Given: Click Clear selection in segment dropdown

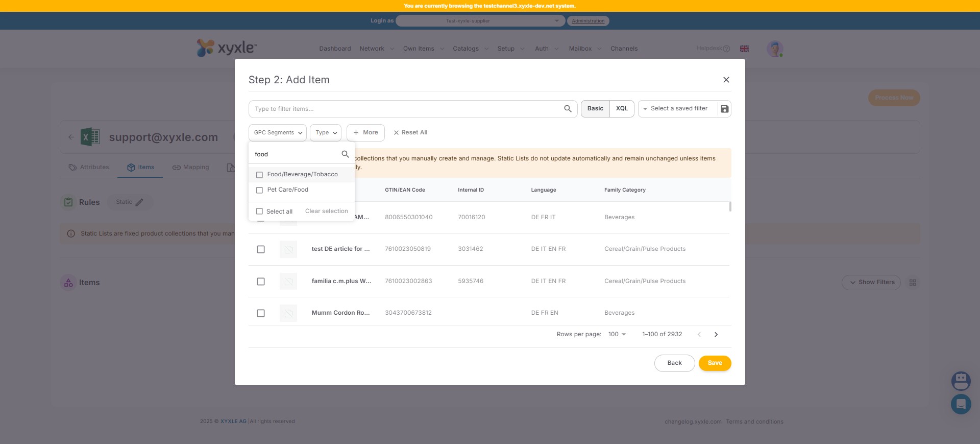Looking at the screenshot, I should 326,212.
